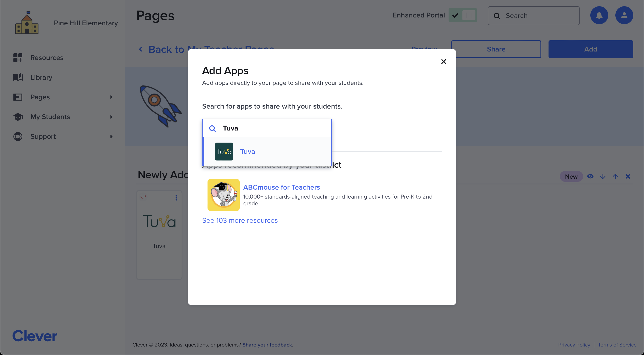Screen dimensions: 644x355
Task: Toggle the Enhanced Portal switch
Action: coord(462,15)
